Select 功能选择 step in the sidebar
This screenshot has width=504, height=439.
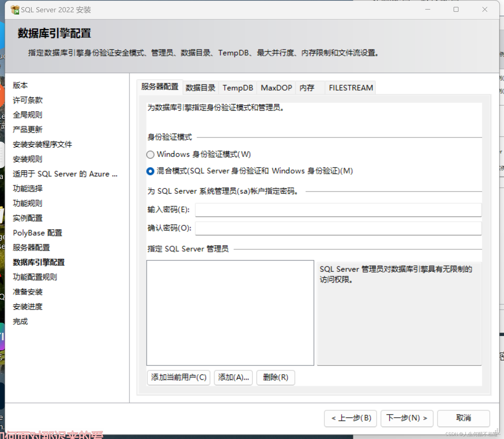tap(28, 189)
